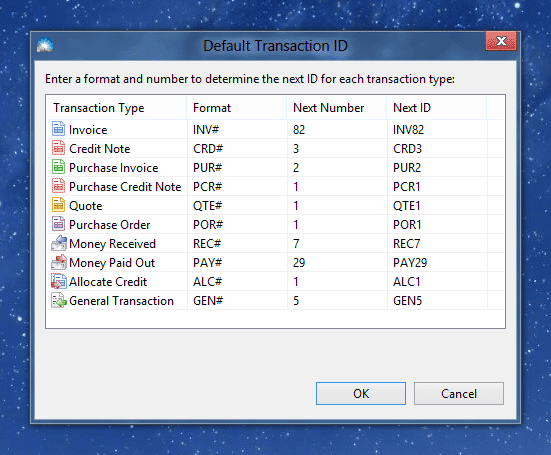Click the Allocate Credit icon
The image size is (551, 455).
tap(59, 281)
